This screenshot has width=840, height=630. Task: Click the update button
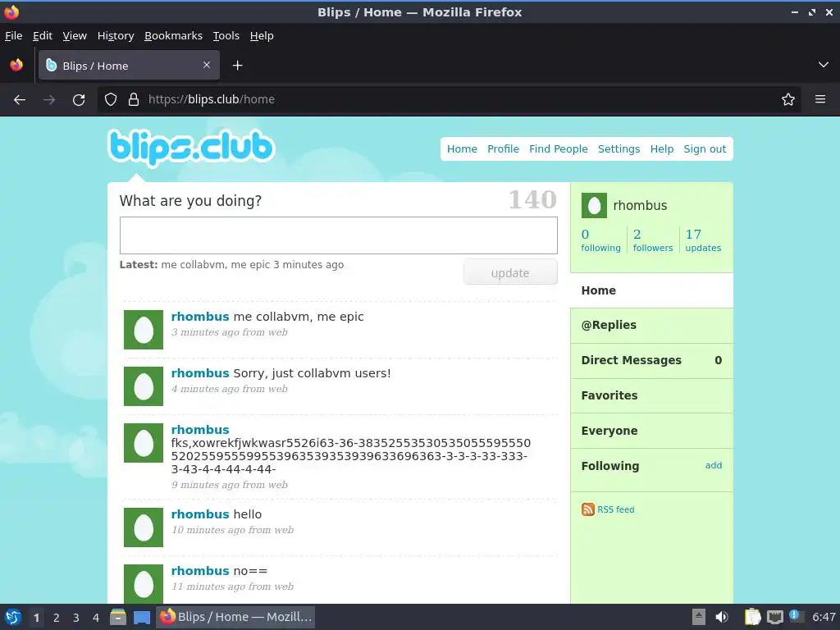pos(510,272)
